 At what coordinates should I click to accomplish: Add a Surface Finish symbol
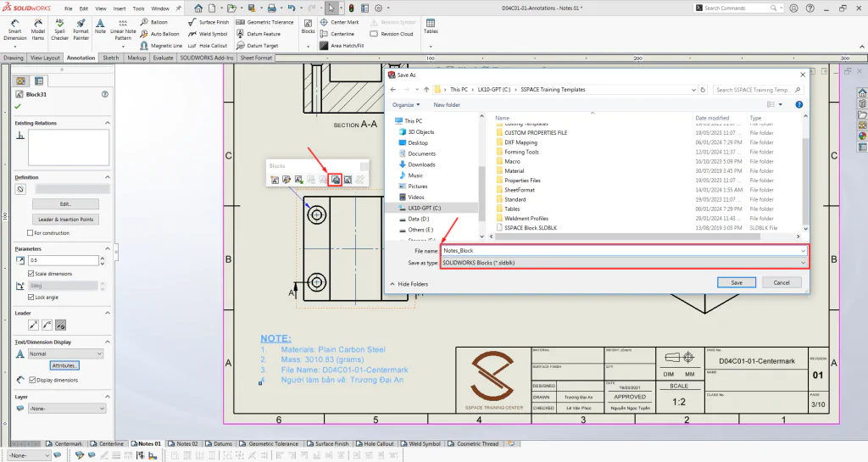click(209, 22)
